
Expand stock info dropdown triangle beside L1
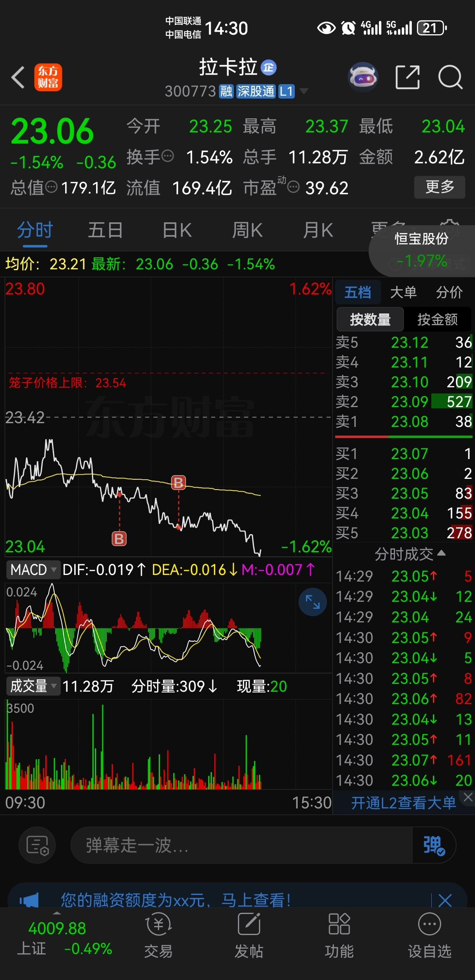304,91
